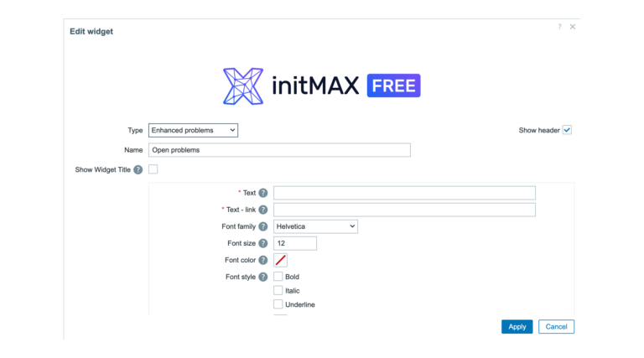Click the Name field containing Open problems
The width and height of the screenshot is (644, 358).
279,150
